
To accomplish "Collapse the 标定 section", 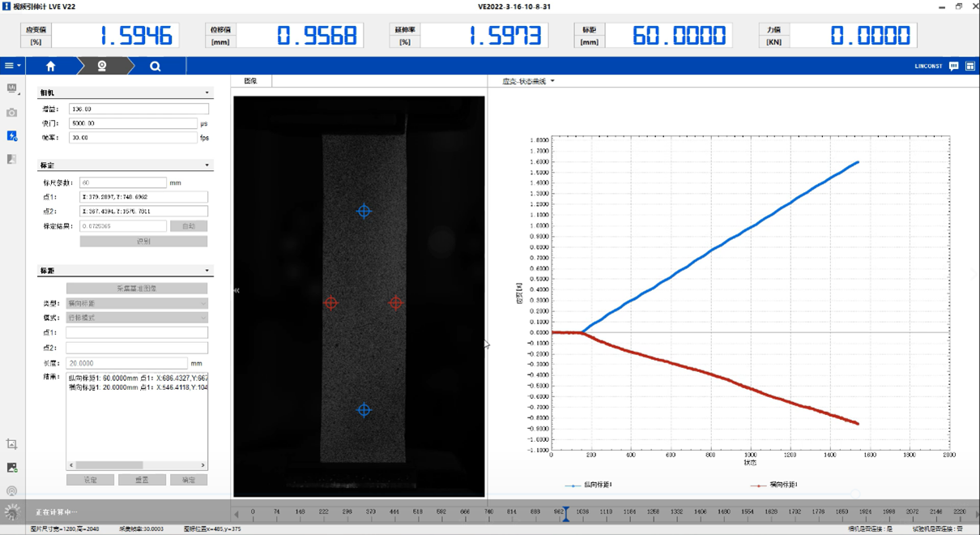I will 207,165.
